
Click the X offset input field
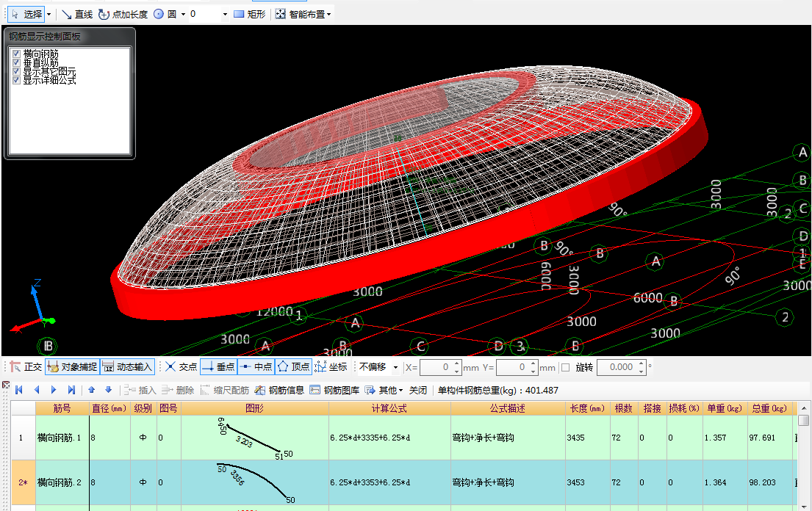tap(436, 367)
